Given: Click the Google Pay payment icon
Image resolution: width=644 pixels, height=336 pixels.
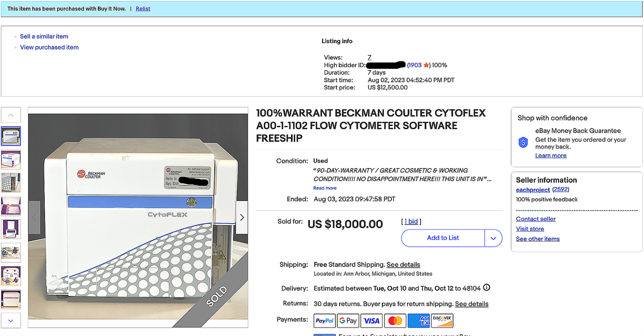Looking at the screenshot, I should click(x=348, y=321).
